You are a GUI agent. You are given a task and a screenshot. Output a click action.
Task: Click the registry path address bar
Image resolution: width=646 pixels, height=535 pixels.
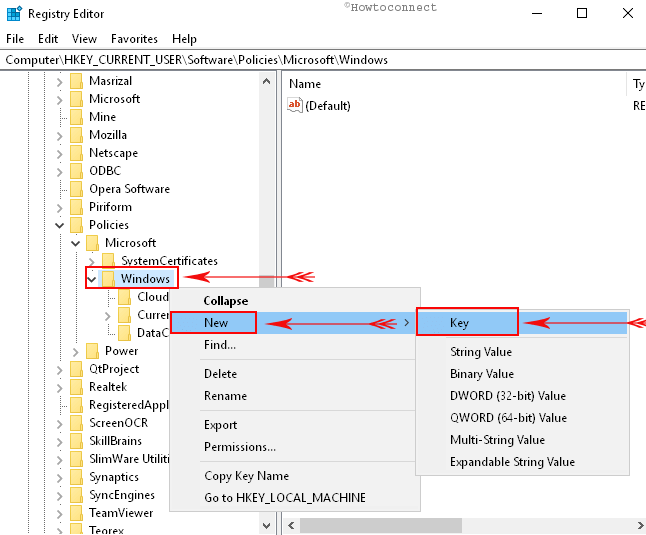pos(323,60)
